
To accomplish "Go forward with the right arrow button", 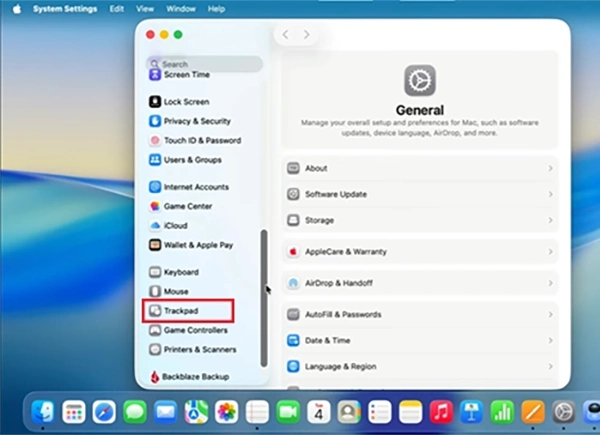I will pos(307,35).
